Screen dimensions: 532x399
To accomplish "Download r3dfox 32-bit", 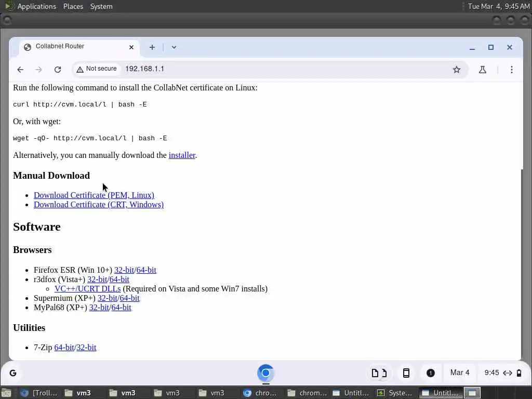I will [97, 279].
